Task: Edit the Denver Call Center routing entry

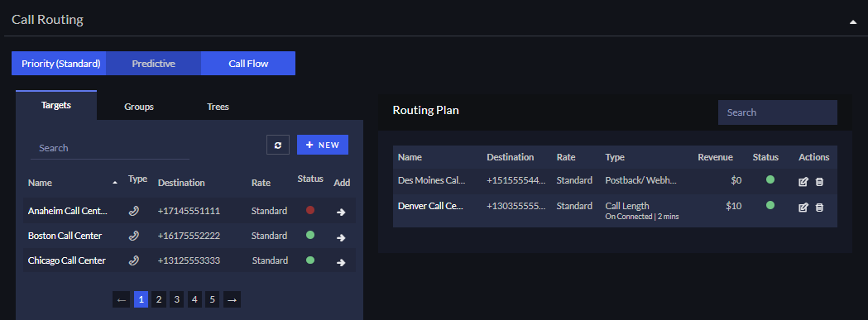Action: [x=803, y=208]
